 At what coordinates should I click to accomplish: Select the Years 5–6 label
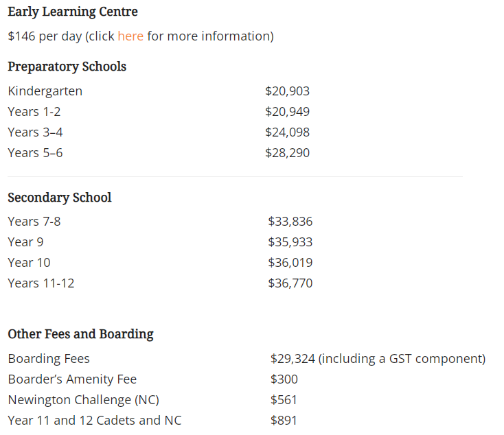point(35,152)
